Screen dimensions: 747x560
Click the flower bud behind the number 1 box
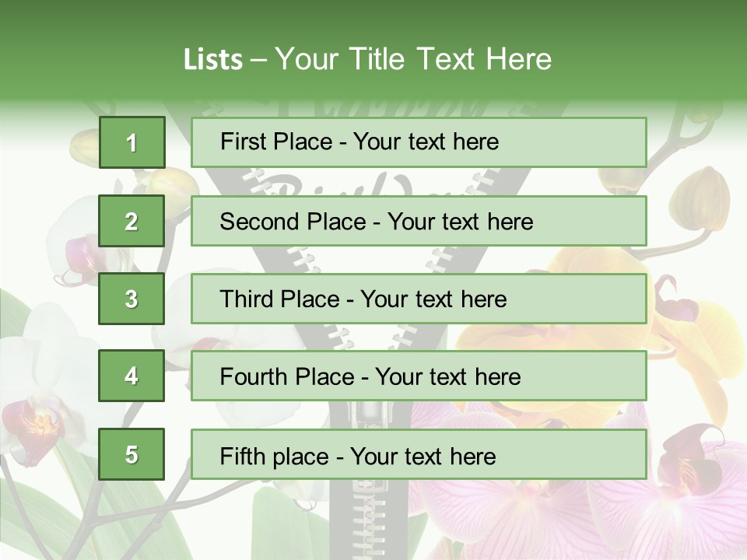click(84, 144)
